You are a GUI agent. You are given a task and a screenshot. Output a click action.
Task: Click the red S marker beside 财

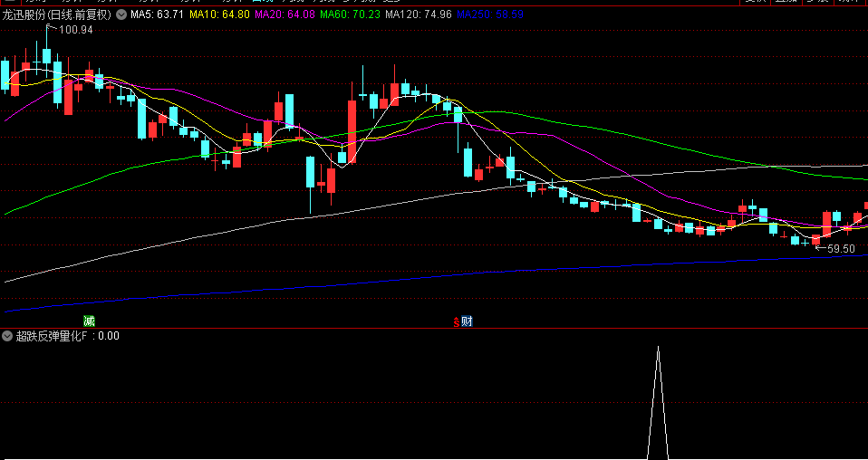pos(456,321)
